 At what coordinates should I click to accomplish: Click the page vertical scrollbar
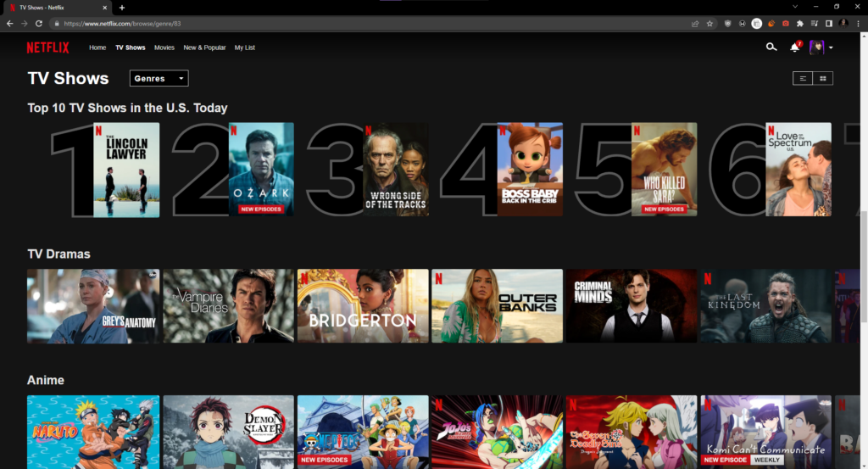pyautogui.click(x=864, y=250)
